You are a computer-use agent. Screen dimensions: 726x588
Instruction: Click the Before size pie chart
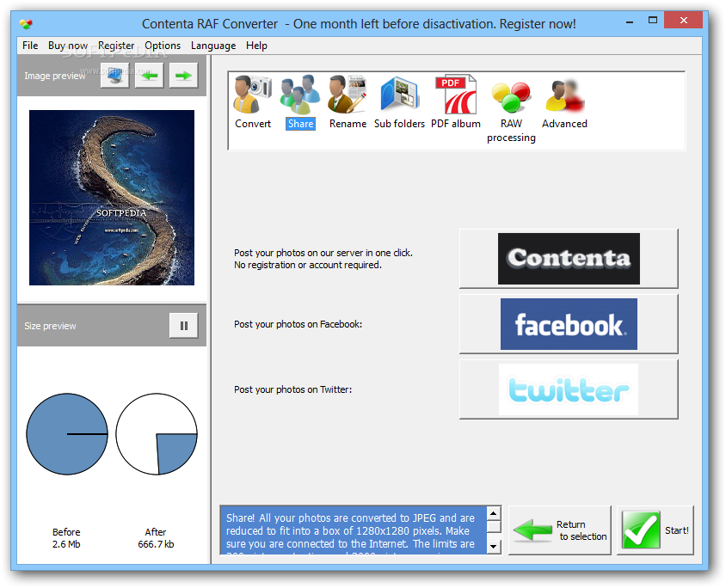pos(67,434)
